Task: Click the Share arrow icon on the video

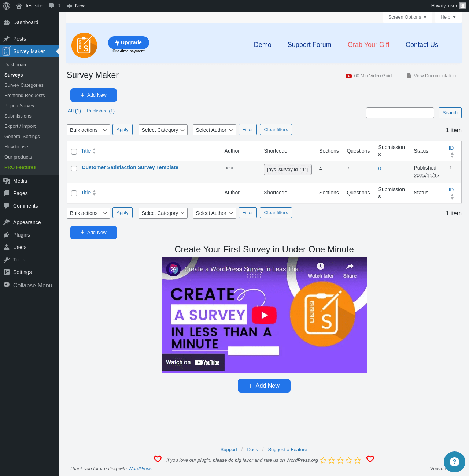Action: 350,266
